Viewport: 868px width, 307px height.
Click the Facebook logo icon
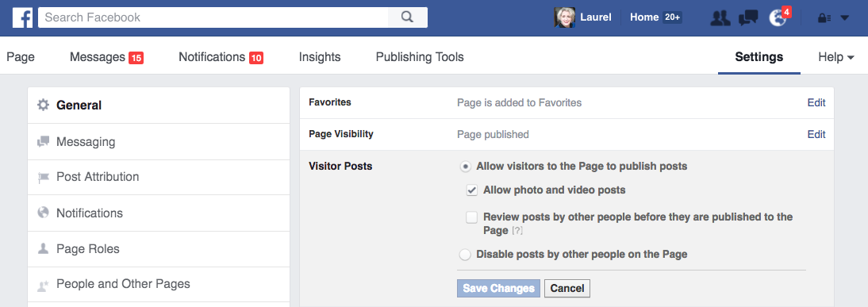[x=23, y=17]
